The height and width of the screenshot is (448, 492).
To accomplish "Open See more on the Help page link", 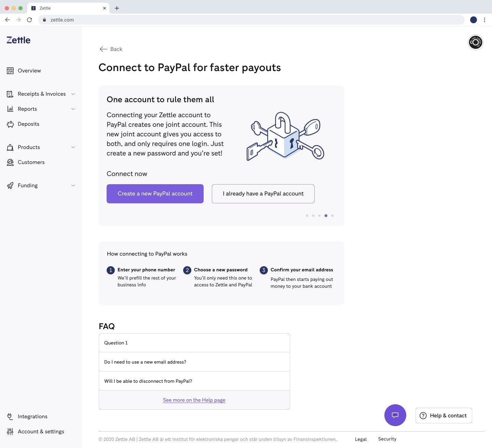I will pos(194,400).
